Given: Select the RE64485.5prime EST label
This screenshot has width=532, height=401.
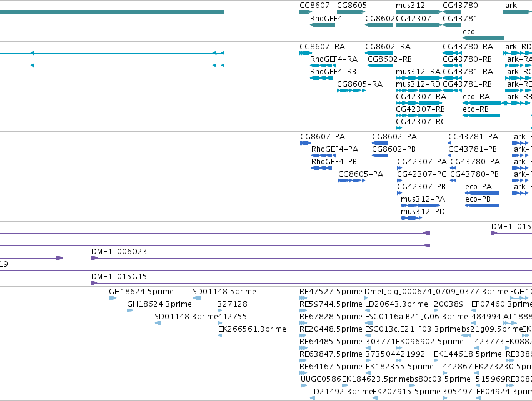Looking at the screenshot, I should pos(331,342).
